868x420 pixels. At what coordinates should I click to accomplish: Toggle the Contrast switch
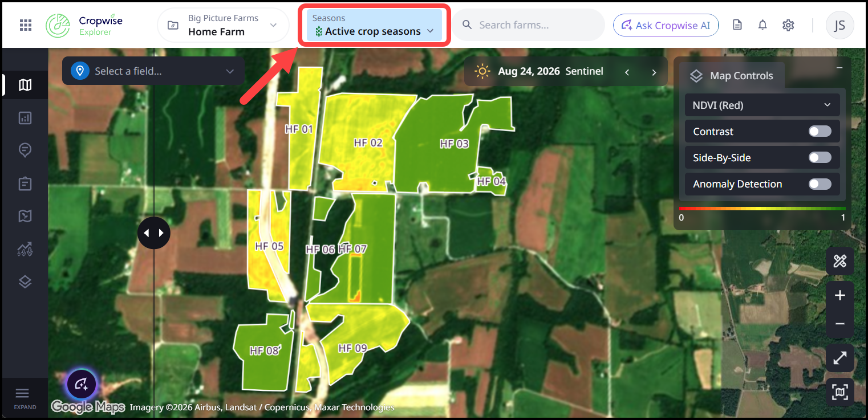(x=820, y=132)
